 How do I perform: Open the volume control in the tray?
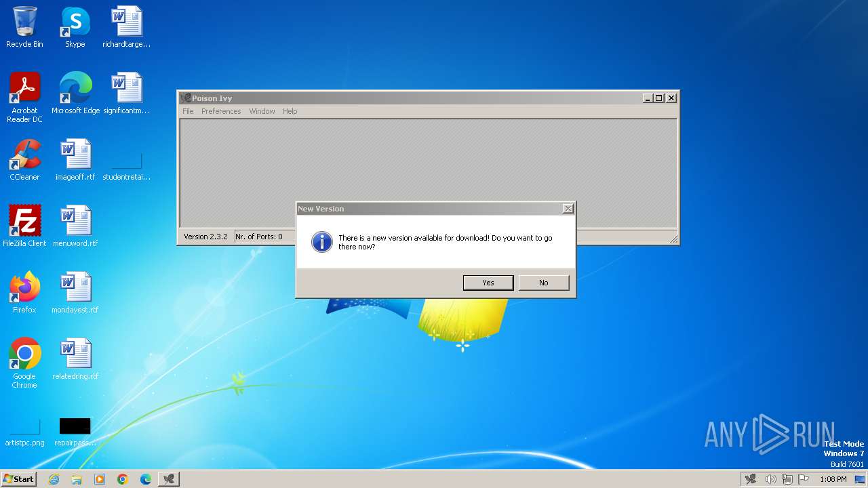tap(770, 479)
